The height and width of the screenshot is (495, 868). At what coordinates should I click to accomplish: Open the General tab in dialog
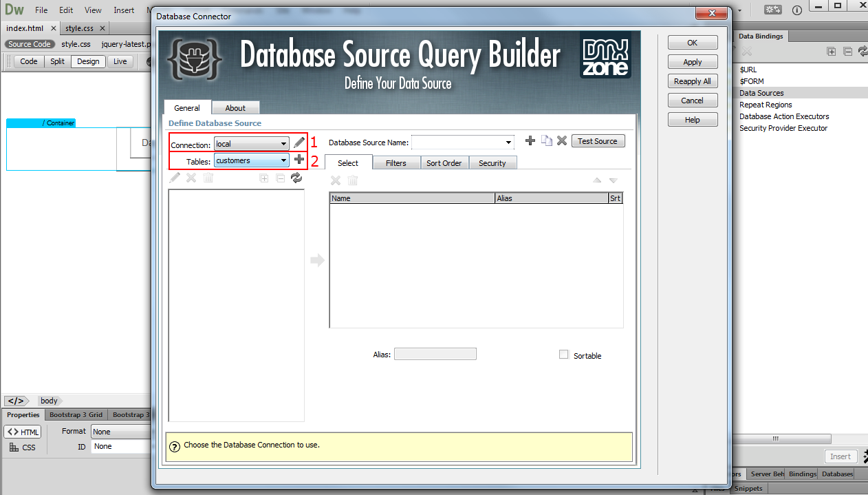pyautogui.click(x=187, y=108)
